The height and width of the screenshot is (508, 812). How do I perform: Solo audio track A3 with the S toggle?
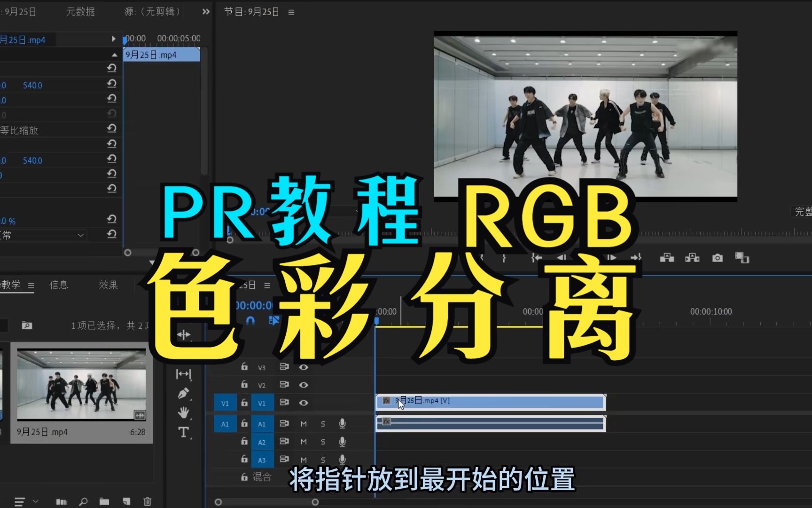(323, 460)
